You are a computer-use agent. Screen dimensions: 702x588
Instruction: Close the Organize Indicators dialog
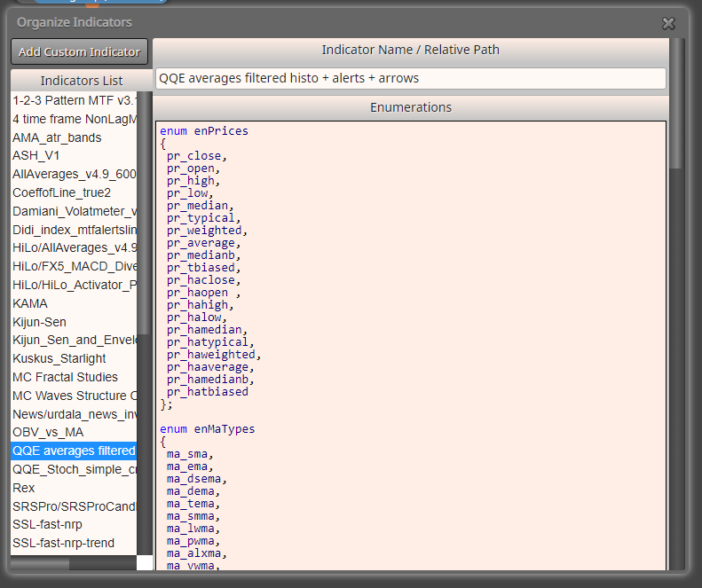668,23
